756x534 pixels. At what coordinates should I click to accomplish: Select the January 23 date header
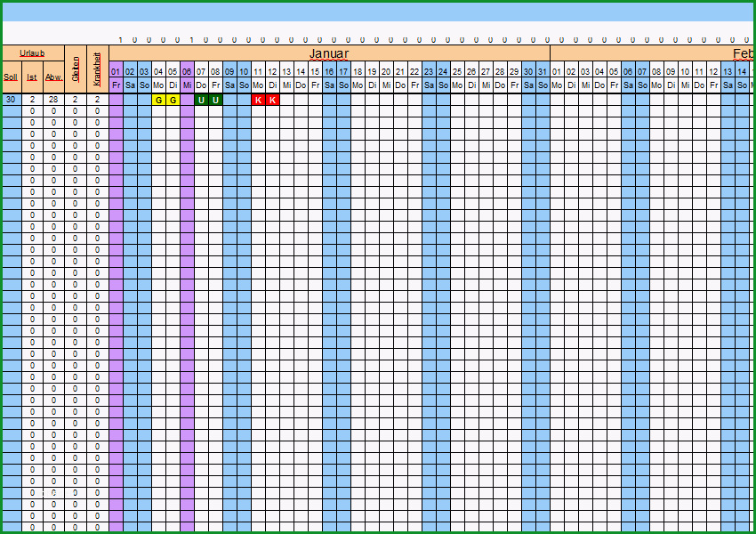pos(429,71)
